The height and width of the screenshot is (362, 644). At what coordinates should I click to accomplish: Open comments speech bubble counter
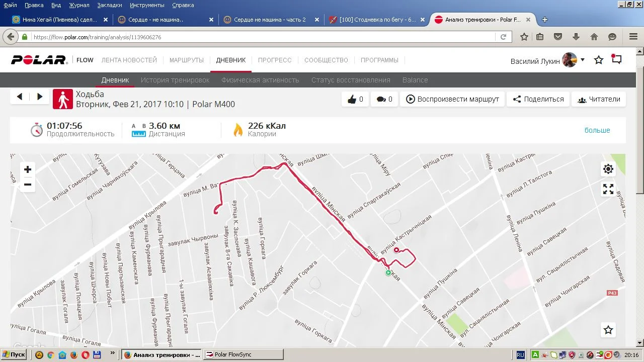(x=384, y=99)
